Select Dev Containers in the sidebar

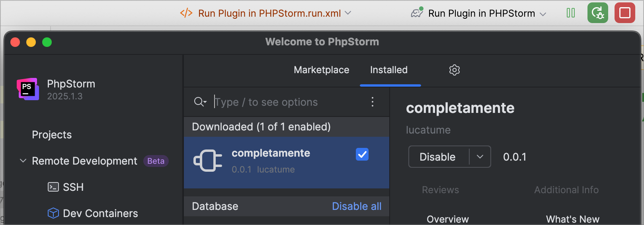click(x=100, y=213)
